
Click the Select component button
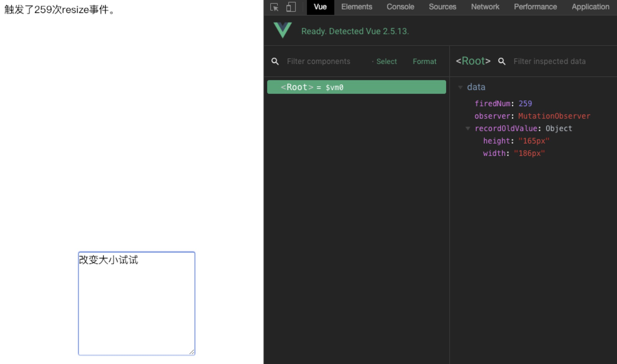point(386,61)
